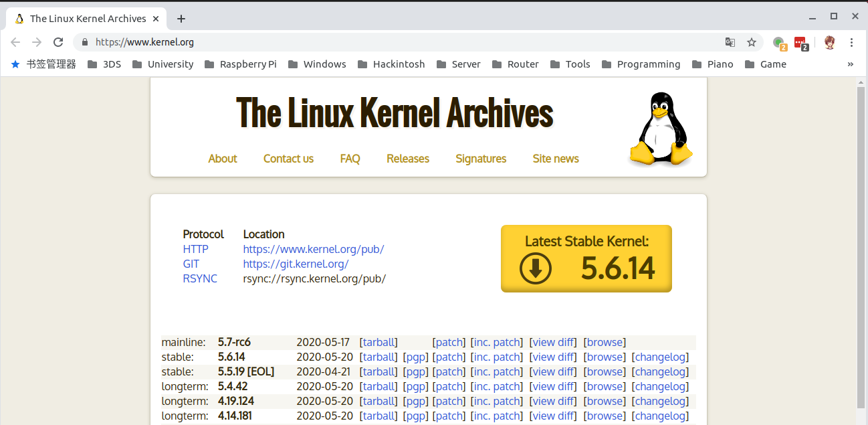Open the https://git.kernel.org/ link

[296, 264]
